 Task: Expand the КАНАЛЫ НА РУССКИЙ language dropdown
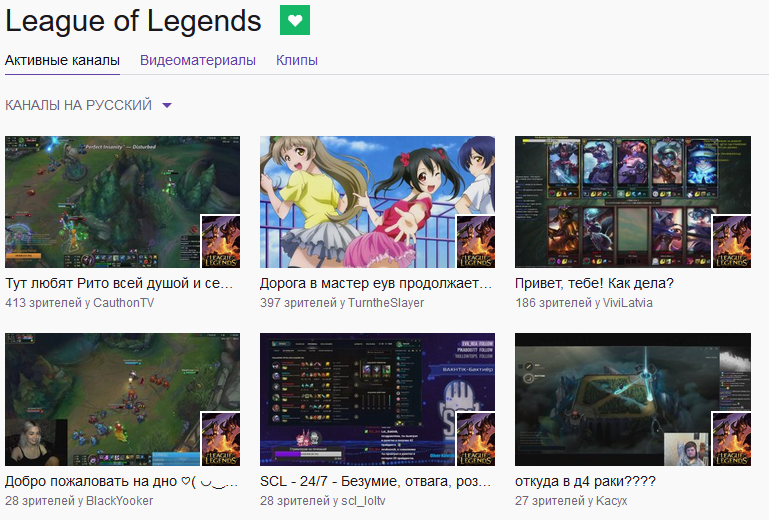click(x=88, y=105)
